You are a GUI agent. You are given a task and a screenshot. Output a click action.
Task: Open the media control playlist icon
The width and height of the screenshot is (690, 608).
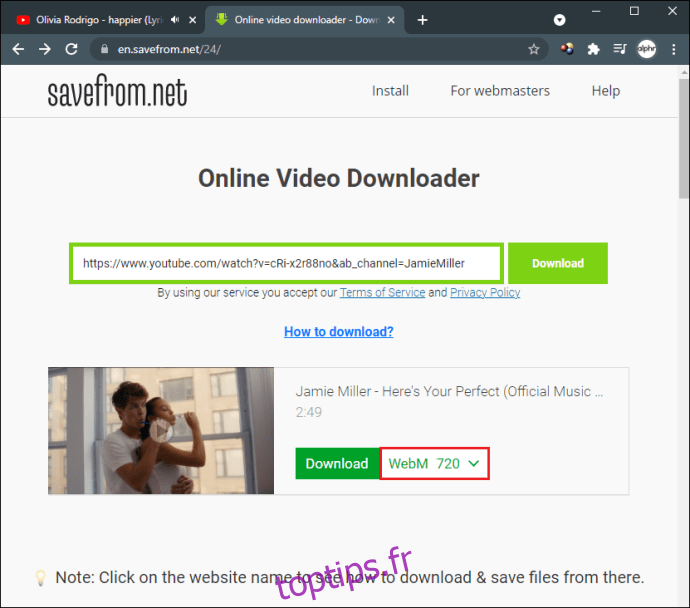click(620, 49)
